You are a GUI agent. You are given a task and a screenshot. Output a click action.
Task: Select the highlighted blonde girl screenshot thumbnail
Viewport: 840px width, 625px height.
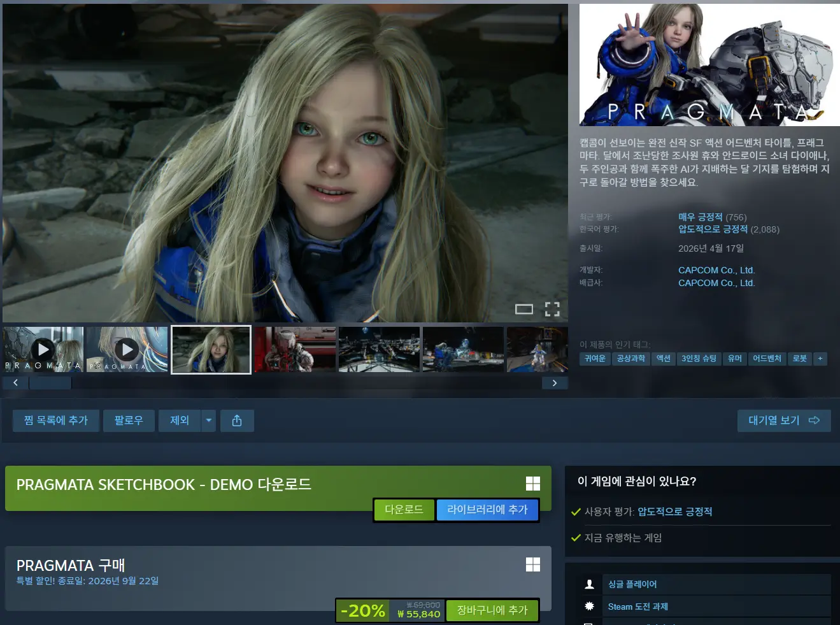tap(211, 350)
